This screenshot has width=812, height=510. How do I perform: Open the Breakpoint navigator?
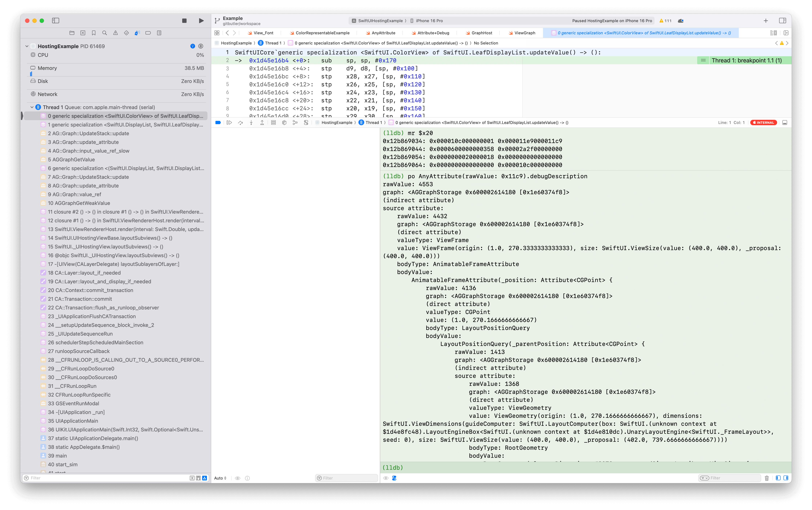148,33
